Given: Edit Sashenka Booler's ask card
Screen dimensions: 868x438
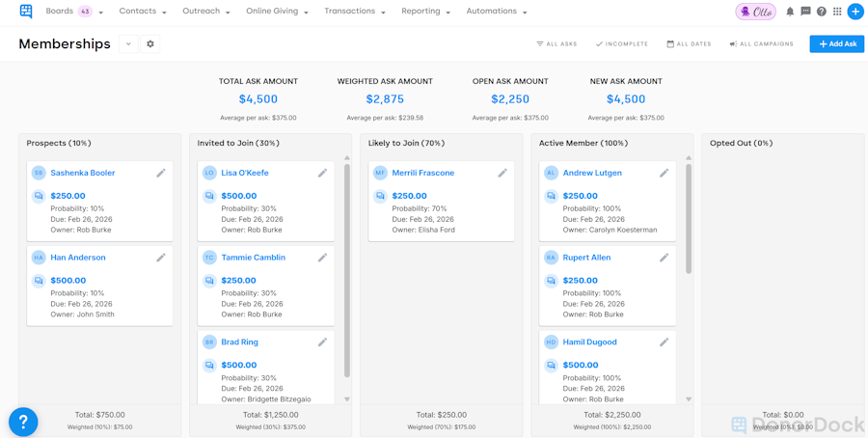Looking at the screenshot, I should 161,174.
